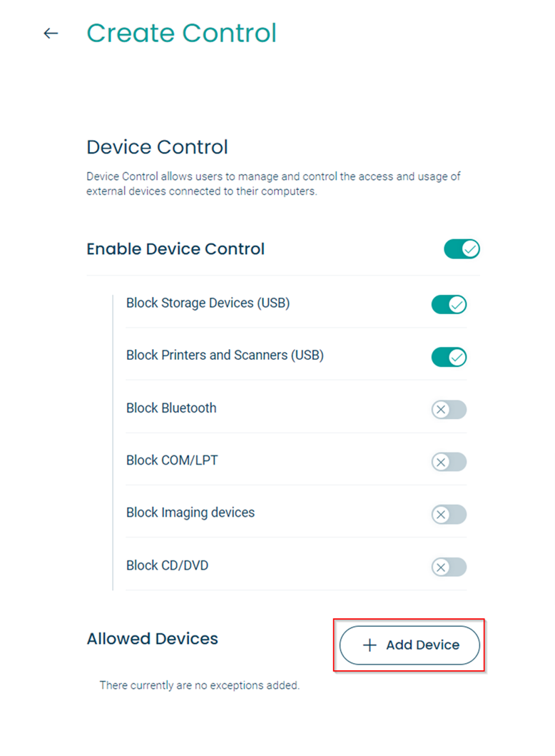Click the Enable Device Control label text
The width and height of the screenshot is (555, 756).
175,248
